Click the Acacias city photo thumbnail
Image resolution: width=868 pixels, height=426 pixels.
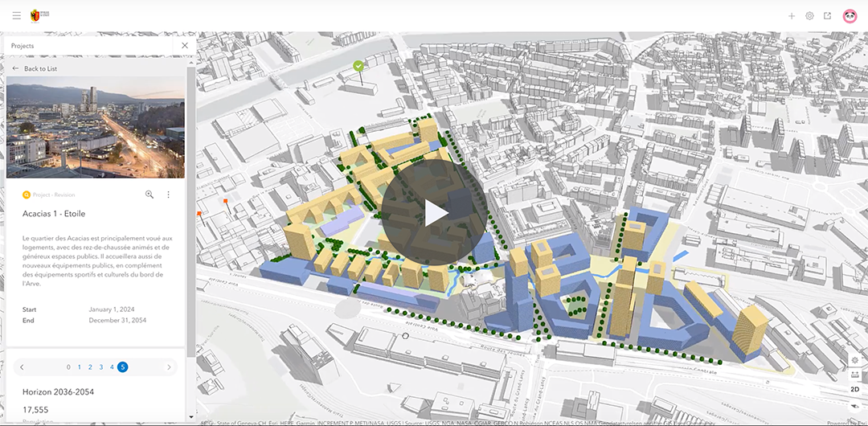(x=95, y=128)
